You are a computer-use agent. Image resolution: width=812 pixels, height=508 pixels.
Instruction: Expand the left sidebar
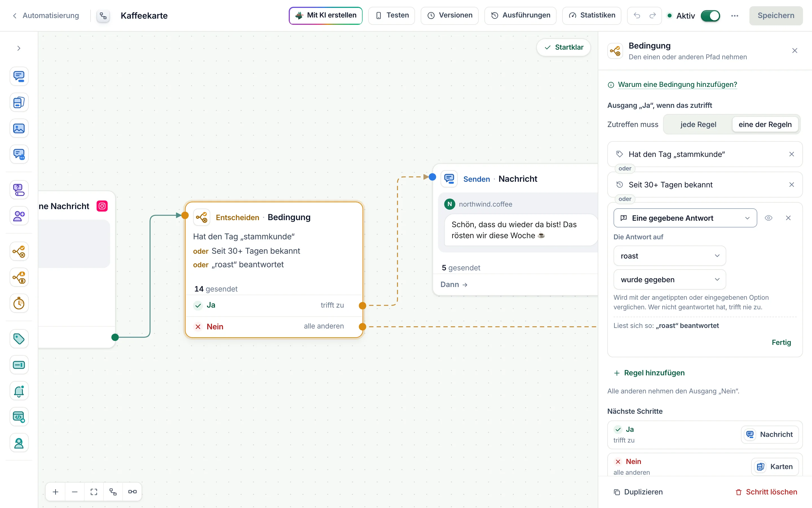click(x=19, y=48)
